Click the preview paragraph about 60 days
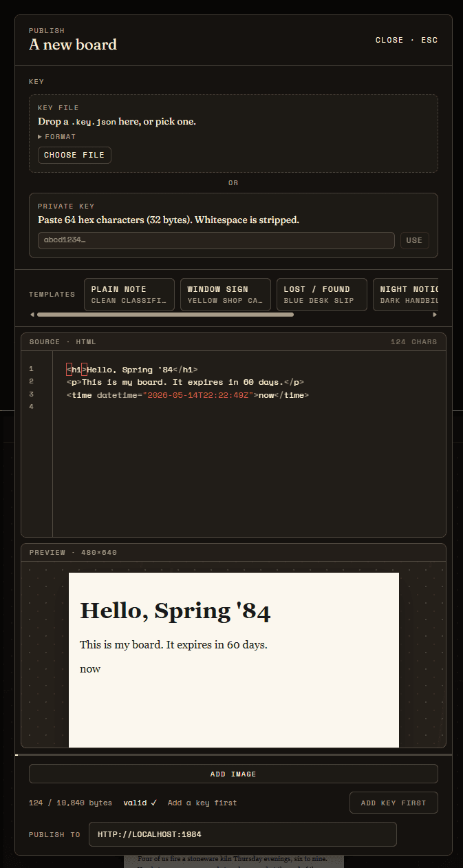Image resolution: width=463 pixels, height=868 pixels. point(173,645)
